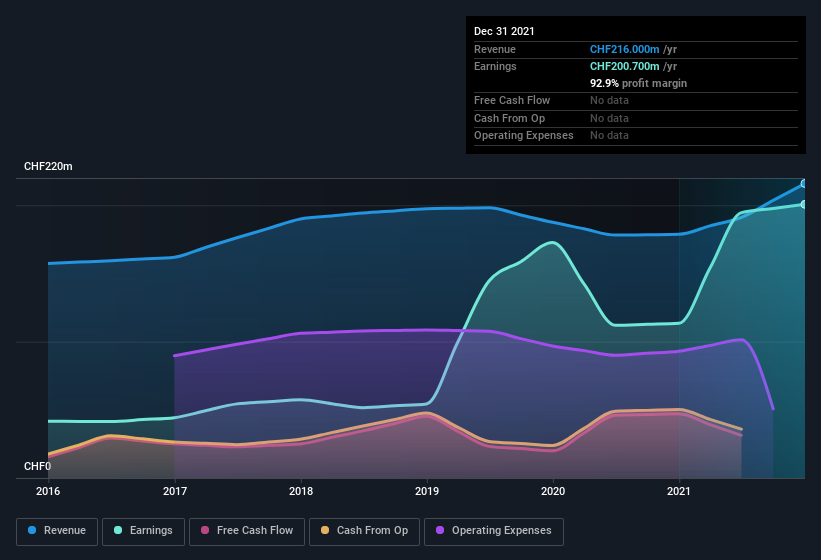821x560 pixels.
Task: Click the 2019 x-axis label
Action: coord(427,491)
